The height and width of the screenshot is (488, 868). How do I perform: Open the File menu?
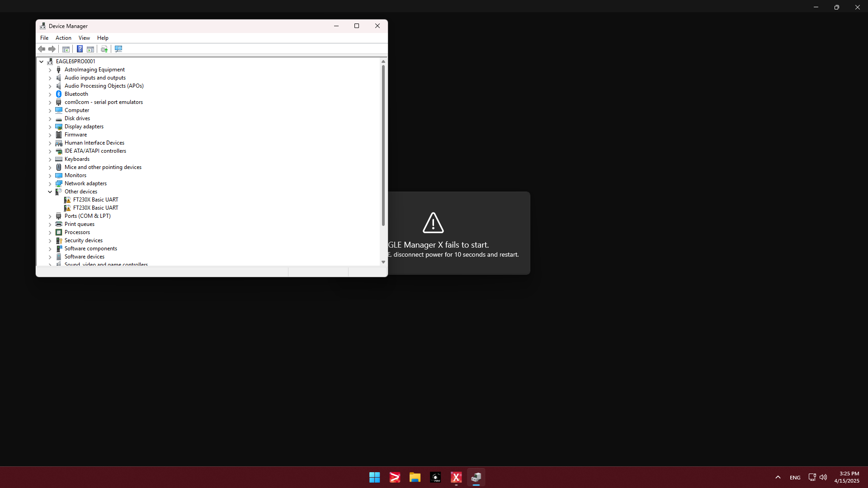(44, 38)
